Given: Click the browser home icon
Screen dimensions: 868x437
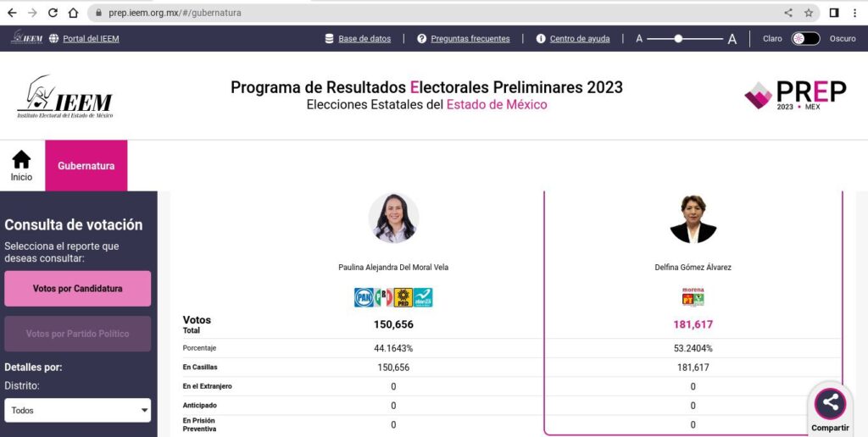Looking at the screenshot, I should coord(73,13).
